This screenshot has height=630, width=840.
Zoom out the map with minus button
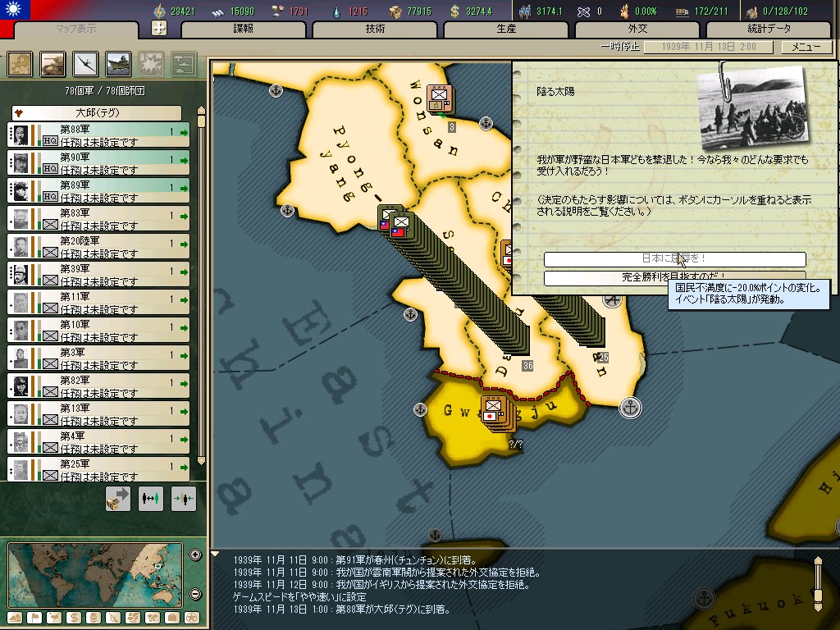click(195, 594)
